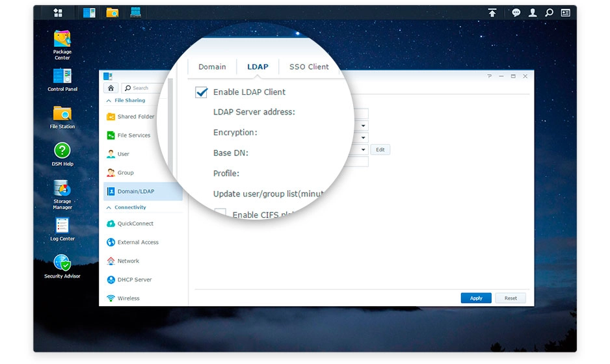This screenshot has height=364, width=610.
Task: Launch the File Station desktop shortcut
Action: 62,117
